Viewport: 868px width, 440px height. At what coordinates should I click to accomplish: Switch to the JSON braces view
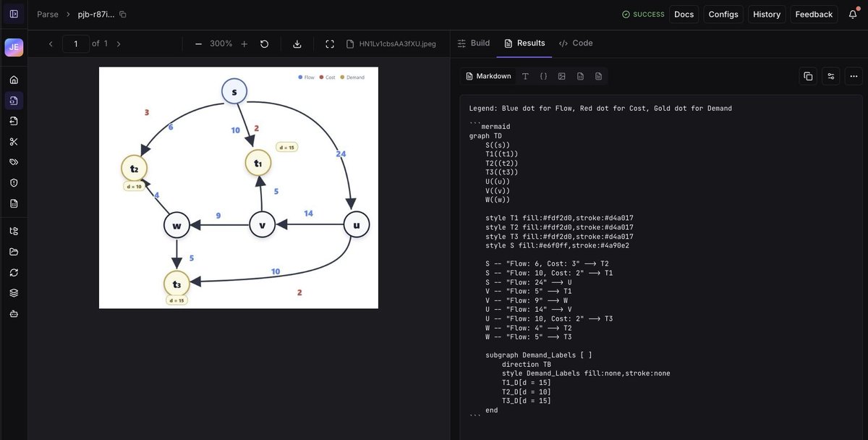(543, 76)
